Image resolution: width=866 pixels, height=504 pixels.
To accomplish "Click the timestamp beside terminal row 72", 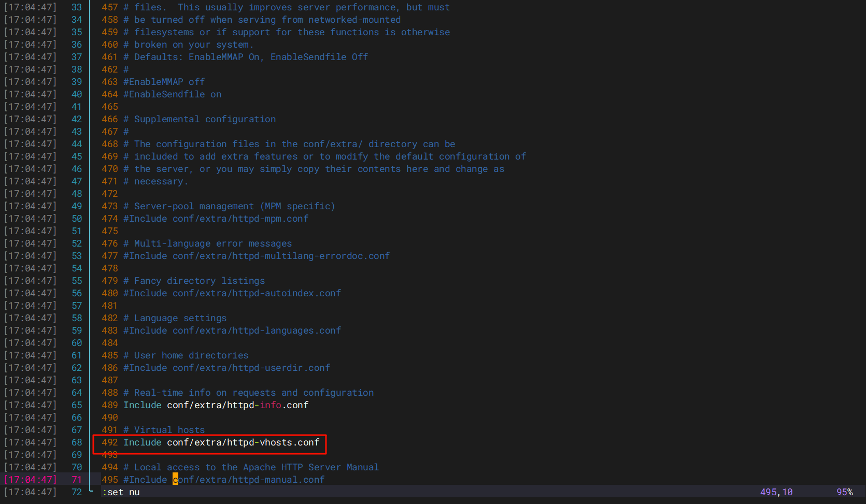I will [30, 492].
